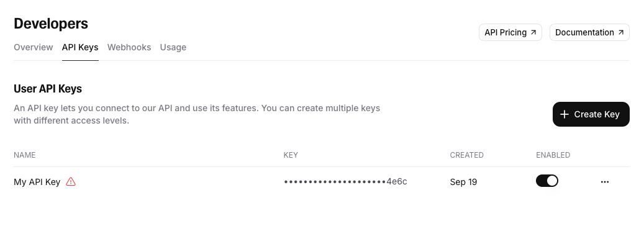Click the plus icon on Create Key

(565, 114)
